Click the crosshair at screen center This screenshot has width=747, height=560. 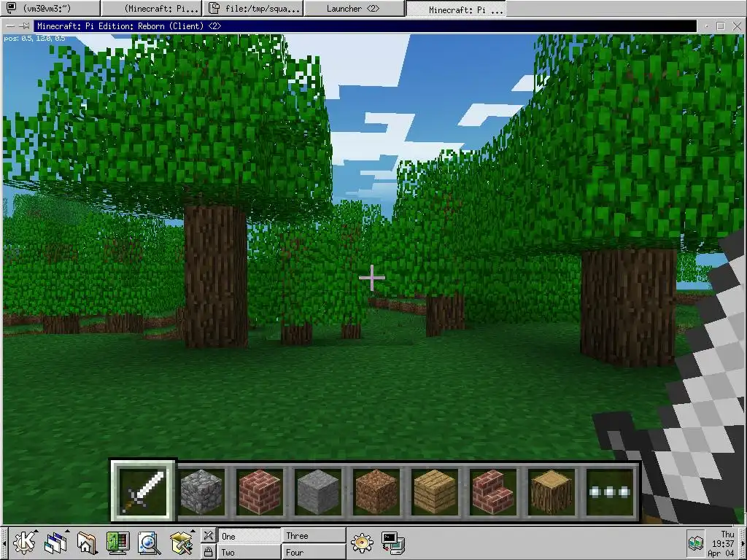(372, 278)
